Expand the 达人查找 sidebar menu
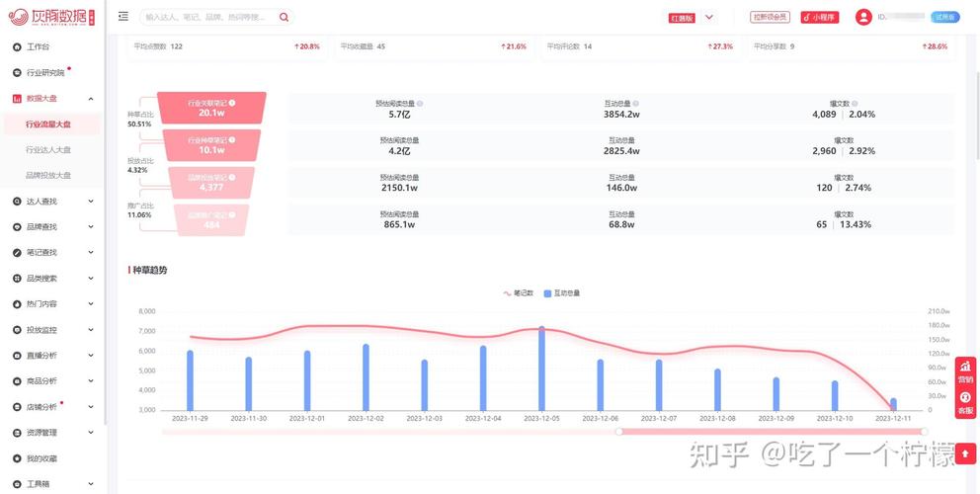The height and width of the screenshot is (494, 980). 91,202
